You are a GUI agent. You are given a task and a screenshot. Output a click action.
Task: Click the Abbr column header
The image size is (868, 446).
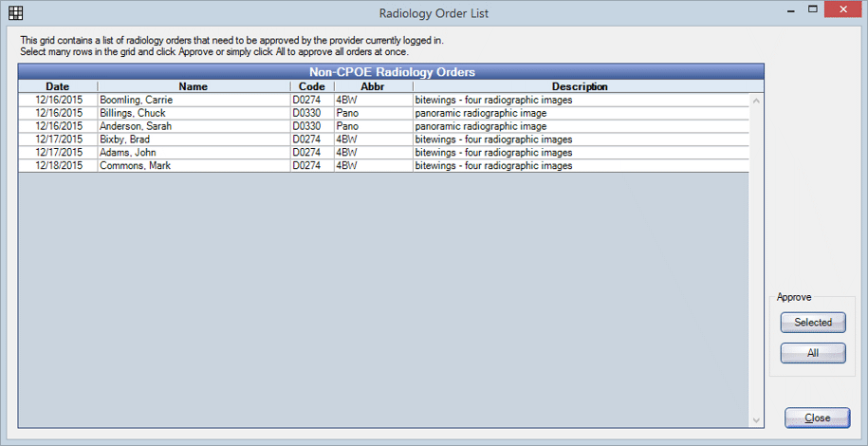tap(372, 86)
